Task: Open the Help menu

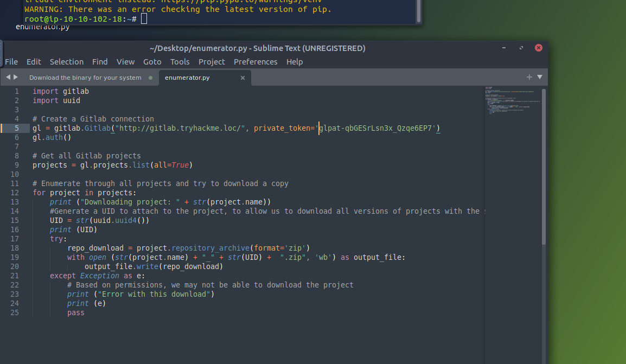Action: (294, 62)
